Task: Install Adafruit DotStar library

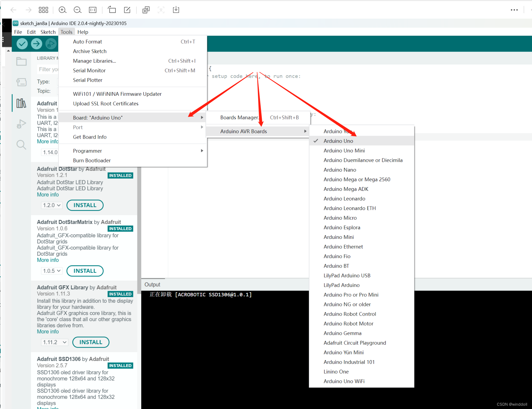Action: pos(85,205)
